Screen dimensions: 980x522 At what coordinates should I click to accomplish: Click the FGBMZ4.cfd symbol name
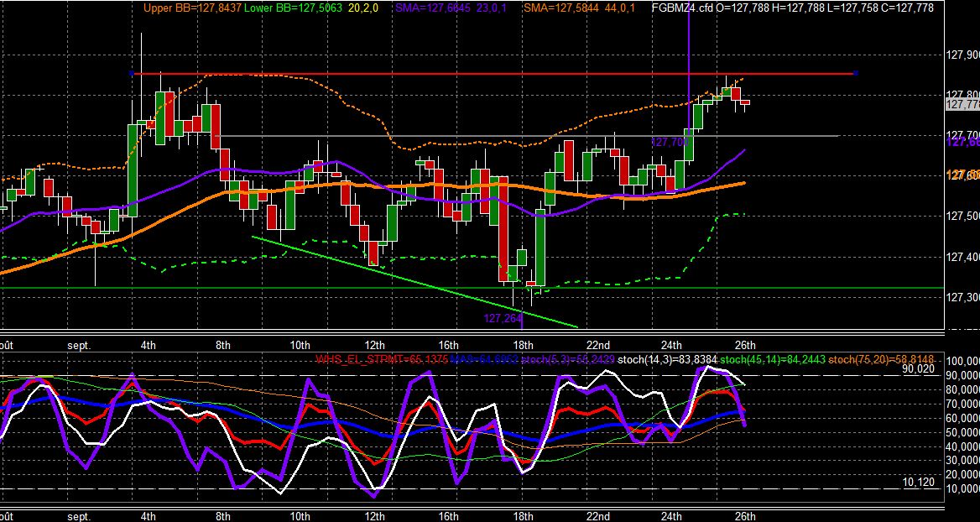[682, 8]
